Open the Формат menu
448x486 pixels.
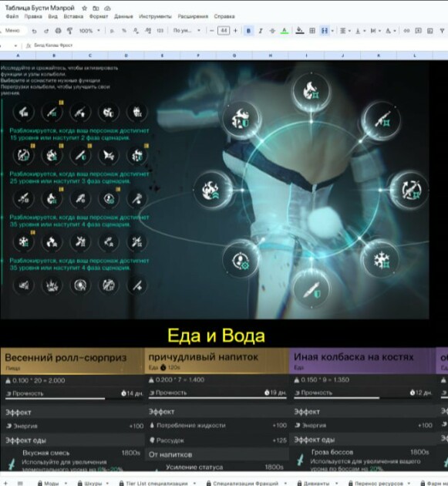pos(99,16)
